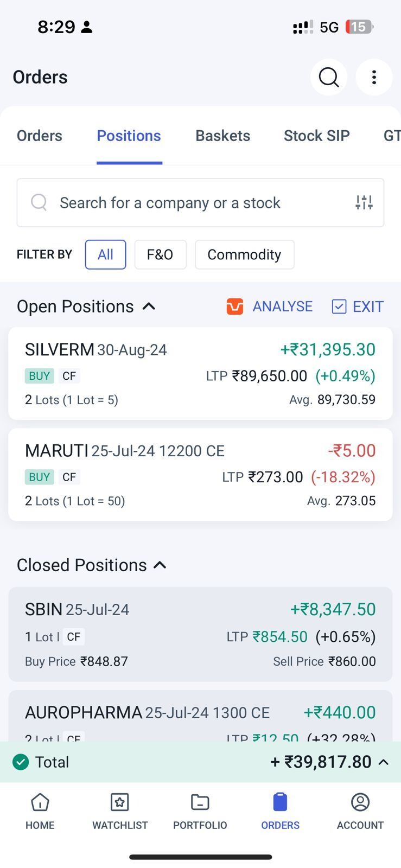Expand the Total profit summary chevron

384,762
